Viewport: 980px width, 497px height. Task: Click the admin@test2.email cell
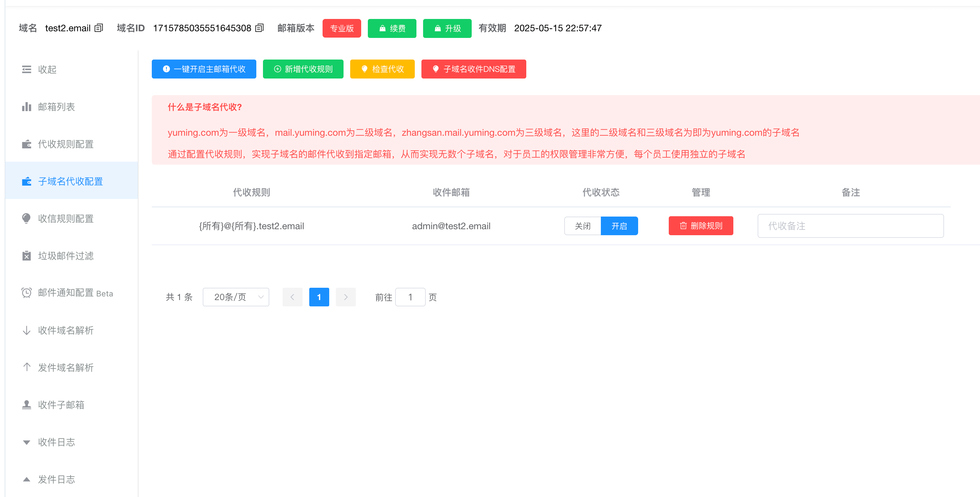click(451, 226)
